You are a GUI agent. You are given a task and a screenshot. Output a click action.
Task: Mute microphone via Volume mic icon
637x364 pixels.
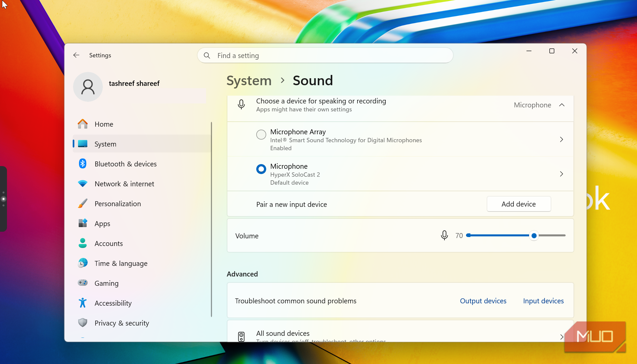pos(444,235)
